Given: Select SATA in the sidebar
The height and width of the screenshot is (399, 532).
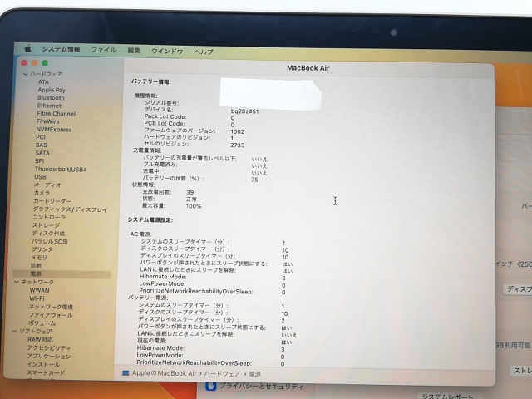Looking at the screenshot, I should coord(42,153).
